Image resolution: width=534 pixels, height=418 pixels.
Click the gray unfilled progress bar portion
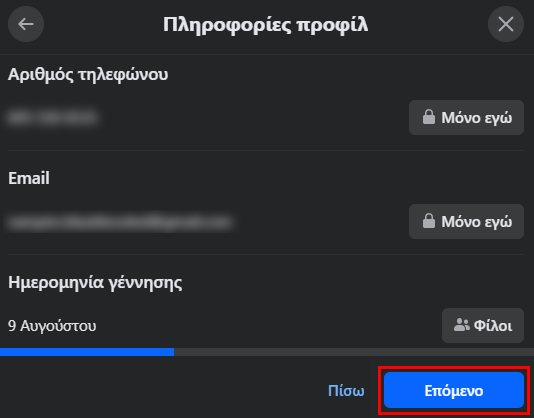(354, 352)
